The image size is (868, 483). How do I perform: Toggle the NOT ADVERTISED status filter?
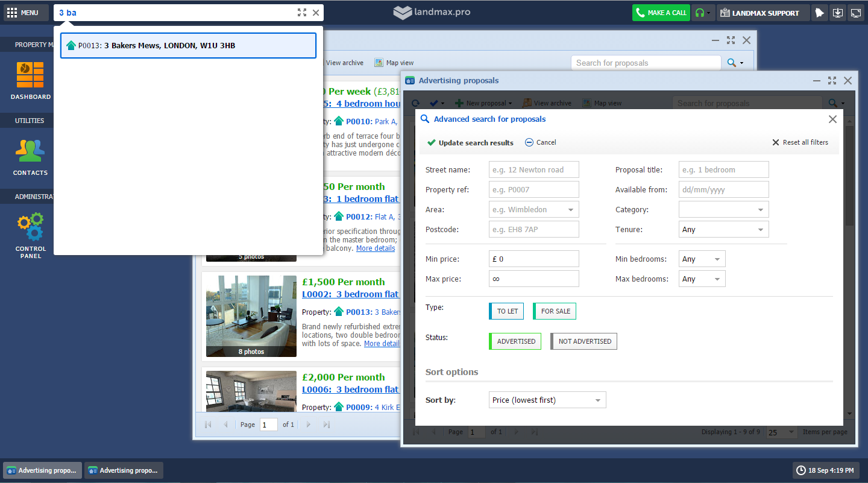pos(583,341)
